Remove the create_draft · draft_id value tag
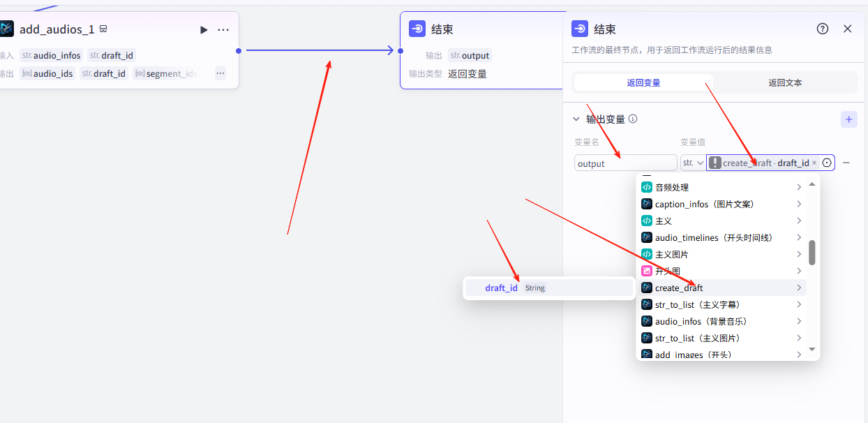The width and height of the screenshot is (868, 423). coord(814,163)
